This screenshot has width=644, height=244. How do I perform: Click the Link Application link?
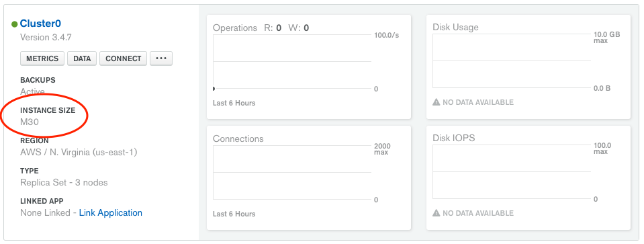111,213
